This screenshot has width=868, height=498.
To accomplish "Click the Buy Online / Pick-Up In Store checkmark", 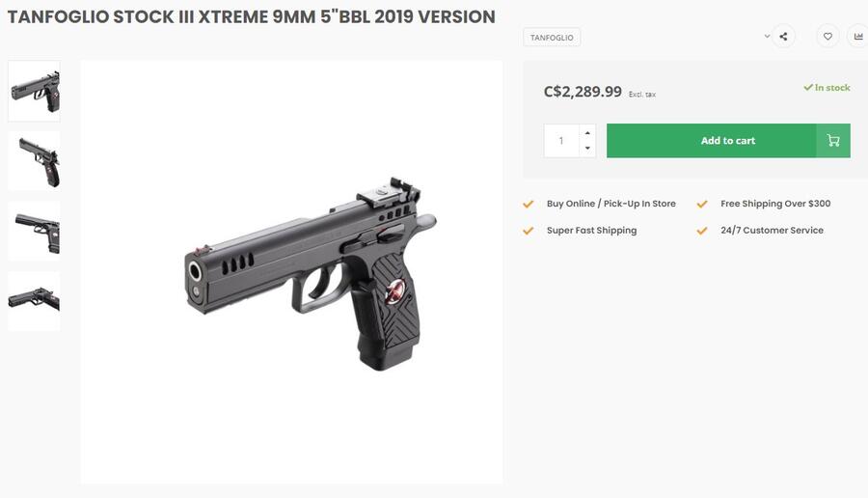I will [x=528, y=205].
